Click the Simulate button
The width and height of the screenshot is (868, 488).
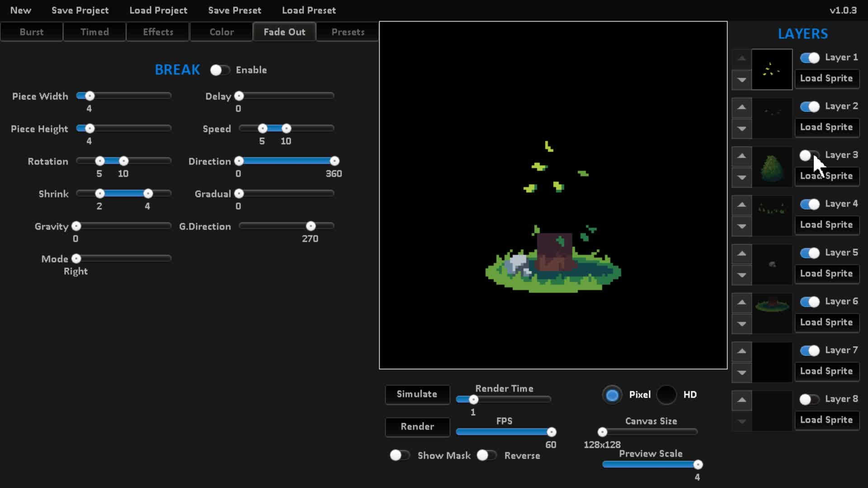pos(417,394)
